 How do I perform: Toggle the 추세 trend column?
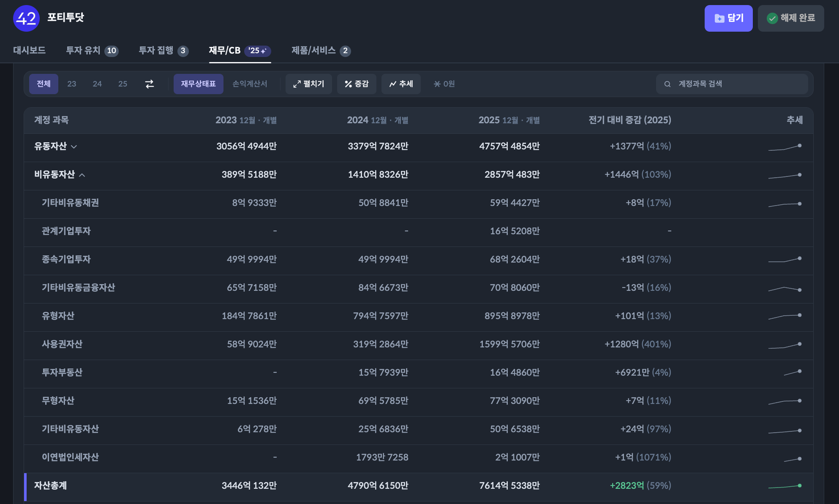tap(401, 84)
